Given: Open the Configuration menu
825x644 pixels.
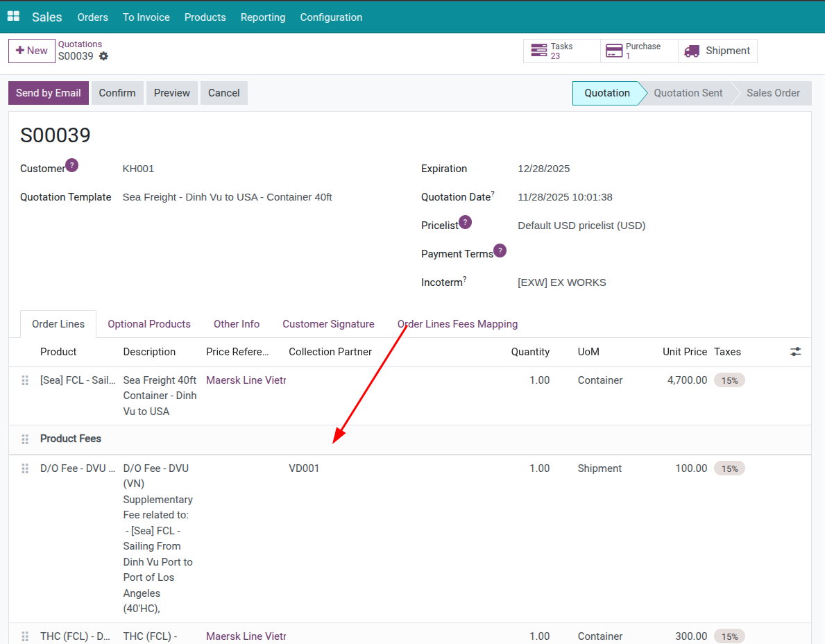Looking at the screenshot, I should point(331,17).
